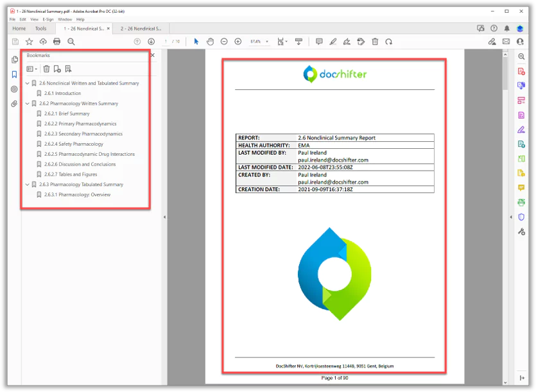Switch to the Home tab
The image size is (536, 392).
pyautogui.click(x=19, y=29)
